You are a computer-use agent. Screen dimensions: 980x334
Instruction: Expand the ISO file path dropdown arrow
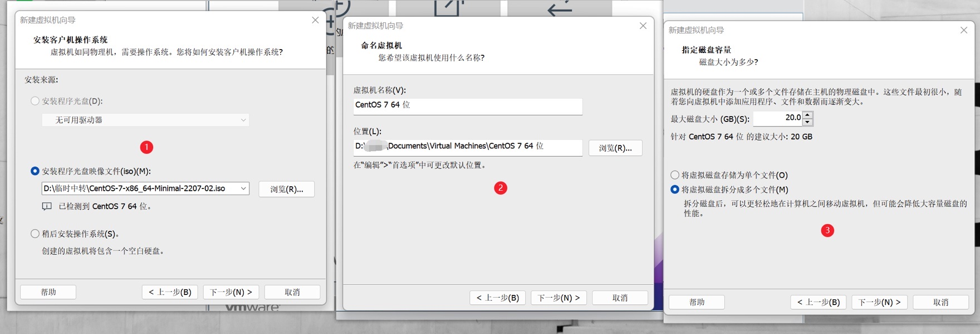coord(243,188)
